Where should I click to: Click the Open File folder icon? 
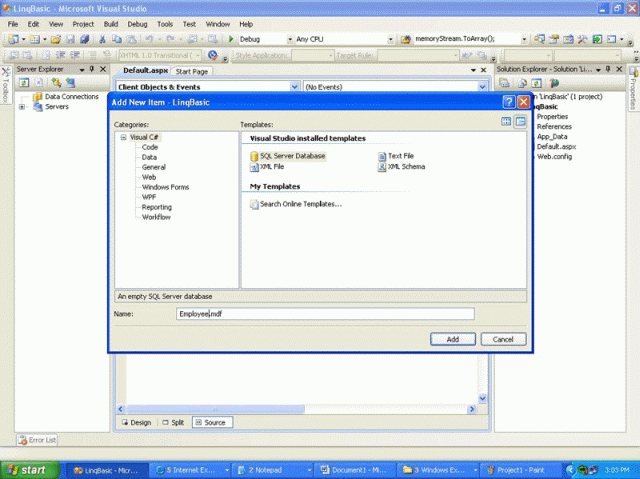coord(56,39)
